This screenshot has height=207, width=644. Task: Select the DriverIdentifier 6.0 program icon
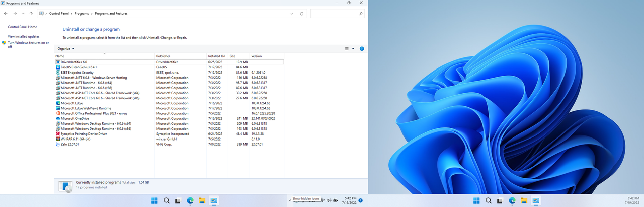[58, 62]
